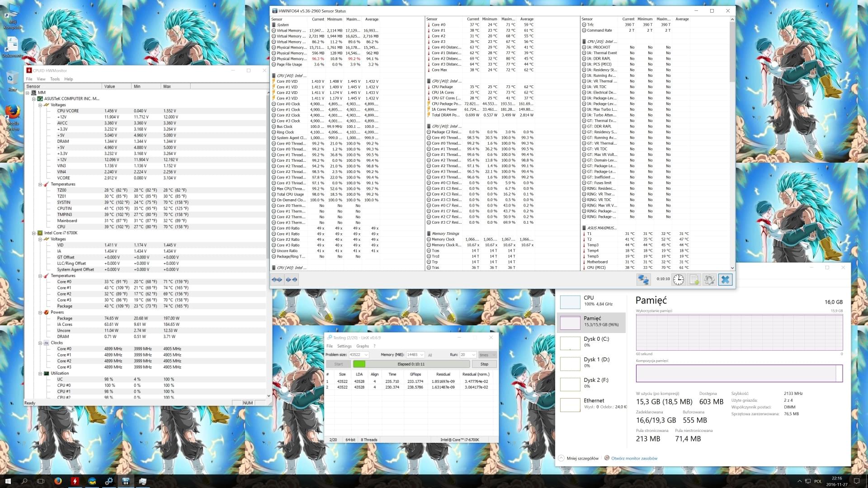
Task: Open LinX Memory (MiB) dropdown
Action: point(421,355)
